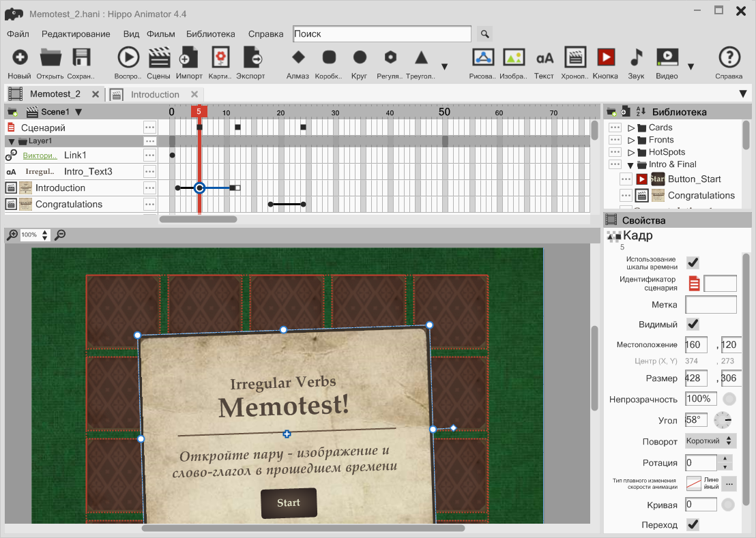
Task: Open the Файл menu
Action: coord(18,33)
